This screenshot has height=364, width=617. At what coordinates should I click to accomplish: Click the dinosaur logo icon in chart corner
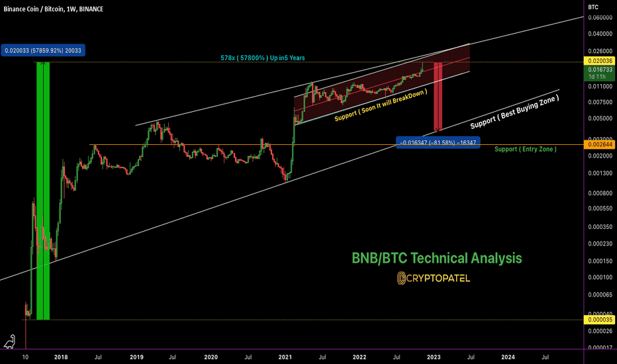9,341
